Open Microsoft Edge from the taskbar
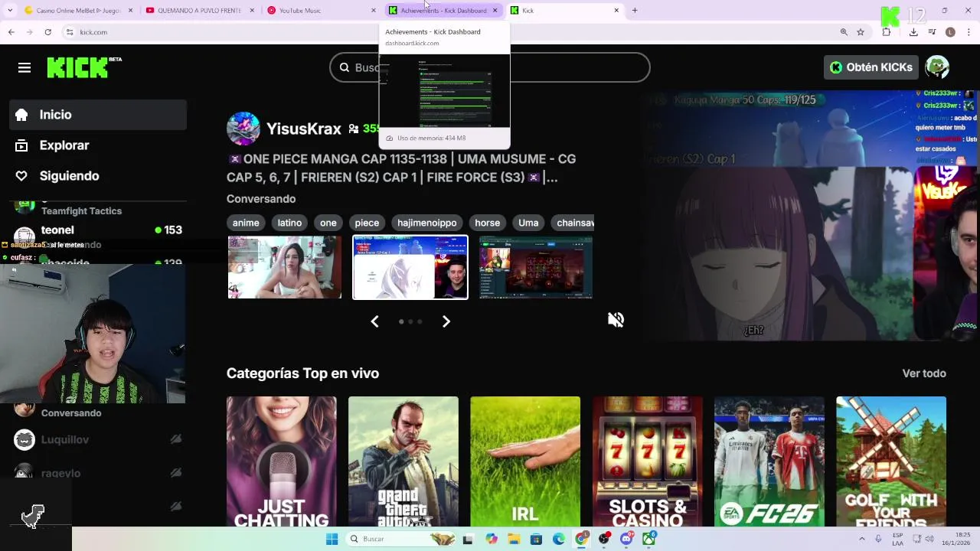 pos(559,539)
